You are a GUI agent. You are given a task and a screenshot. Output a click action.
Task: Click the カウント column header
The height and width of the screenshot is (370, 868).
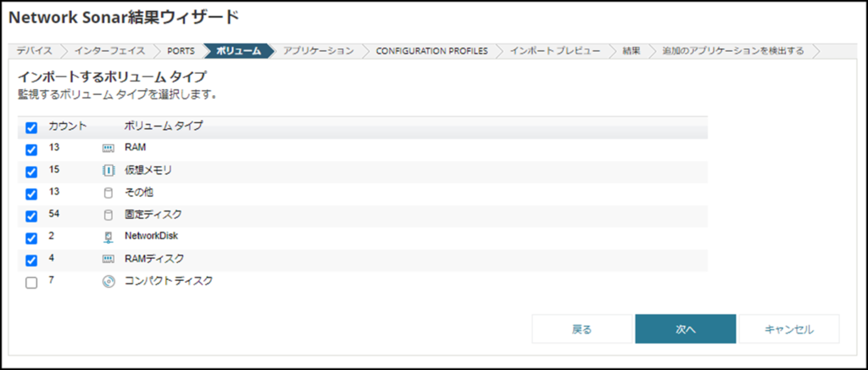[68, 126]
